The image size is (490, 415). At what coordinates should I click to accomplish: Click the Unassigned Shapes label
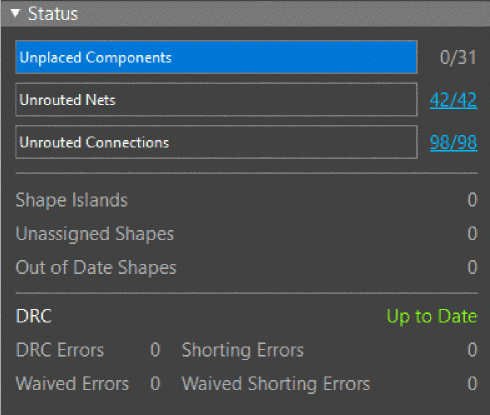(x=95, y=234)
